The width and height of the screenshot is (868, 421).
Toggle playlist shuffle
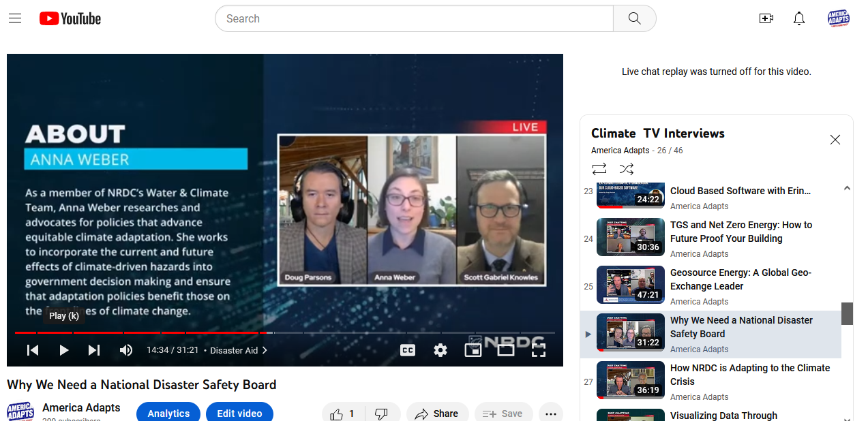tap(626, 168)
